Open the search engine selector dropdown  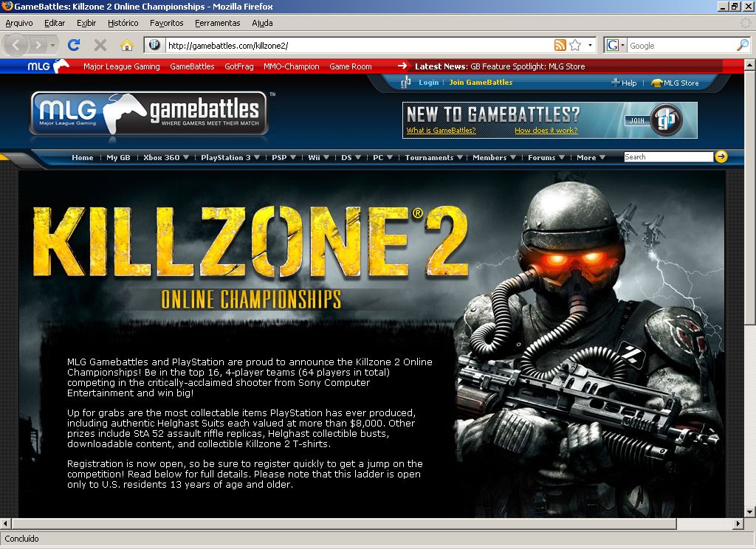pos(615,45)
